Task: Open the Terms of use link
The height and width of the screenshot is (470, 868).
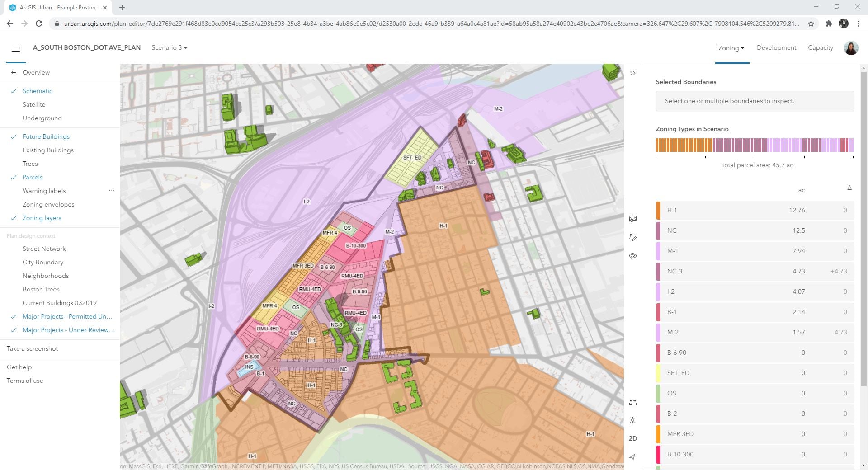Action: [24, 381]
